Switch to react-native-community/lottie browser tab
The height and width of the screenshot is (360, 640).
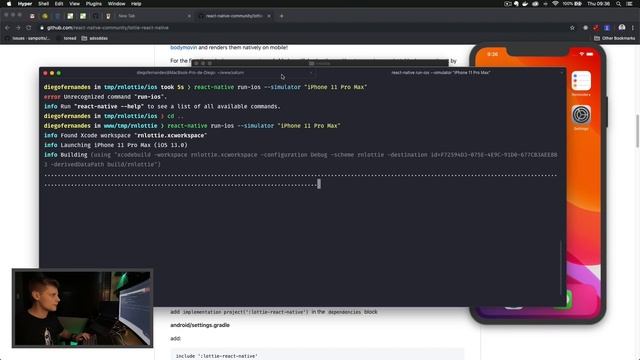pos(234,16)
